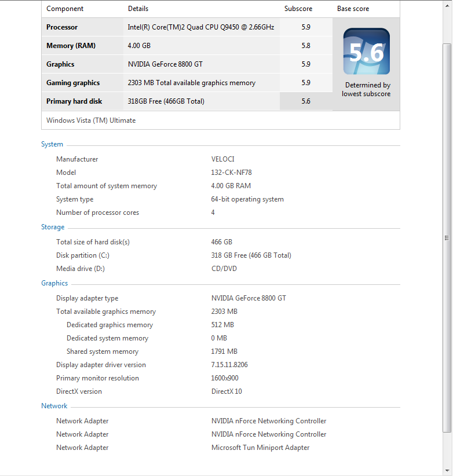Click Disk partition (C:) label

point(83,255)
